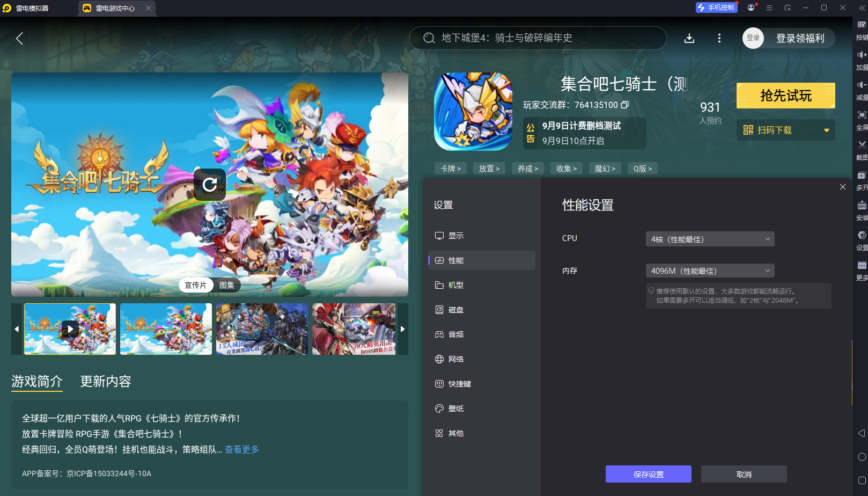Close the 性能设置 settings panel
Screen dimensions: 868x496
843,187
